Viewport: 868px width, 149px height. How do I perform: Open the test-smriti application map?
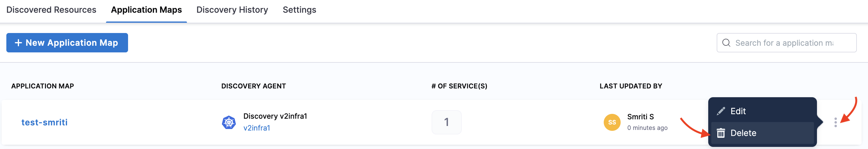[x=44, y=122]
